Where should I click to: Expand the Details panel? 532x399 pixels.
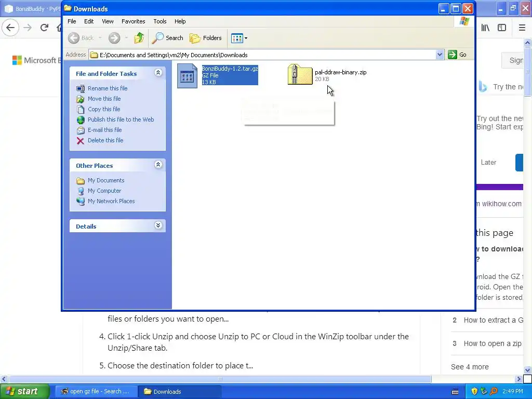[x=158, y=225]
